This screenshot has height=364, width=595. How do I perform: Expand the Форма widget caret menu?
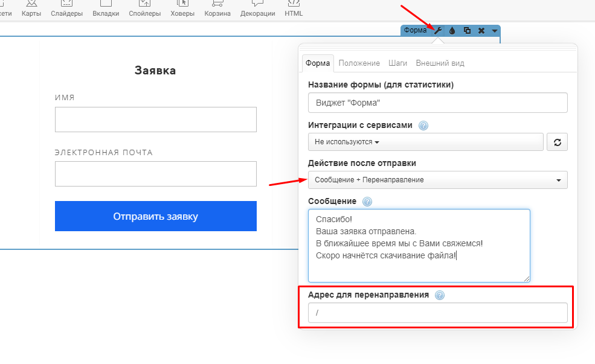pos(494,31)
